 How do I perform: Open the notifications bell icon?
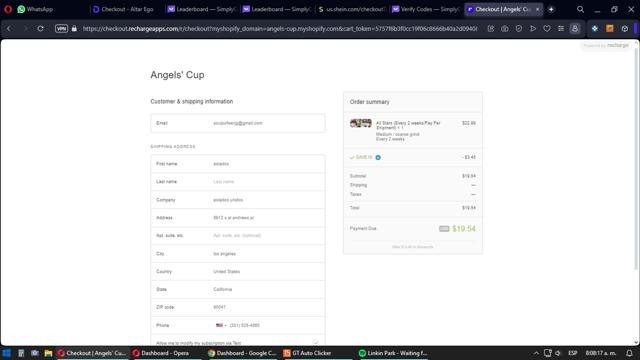pyautogui.click(x=629, y=353)
